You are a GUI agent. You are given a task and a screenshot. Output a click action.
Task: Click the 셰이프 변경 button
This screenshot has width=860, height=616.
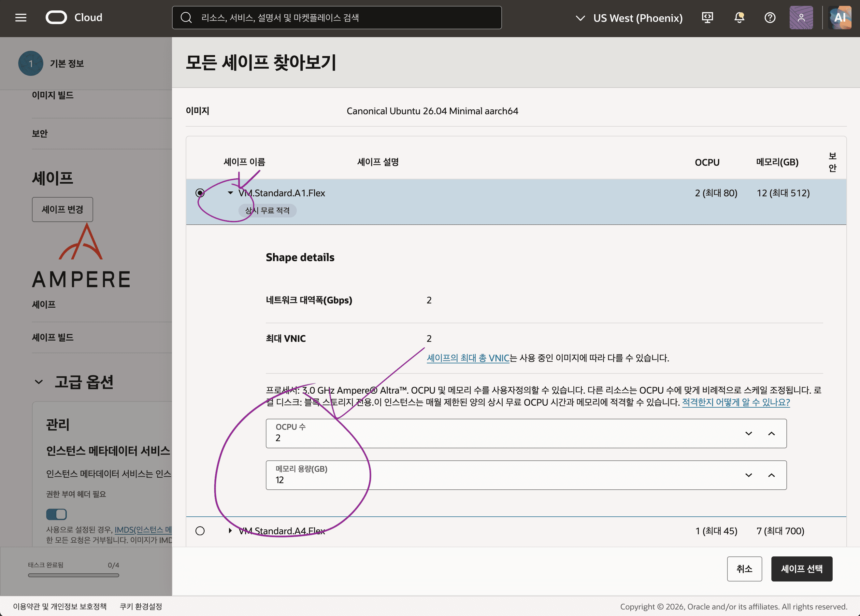pyautogui.click(x=63, y=209)
